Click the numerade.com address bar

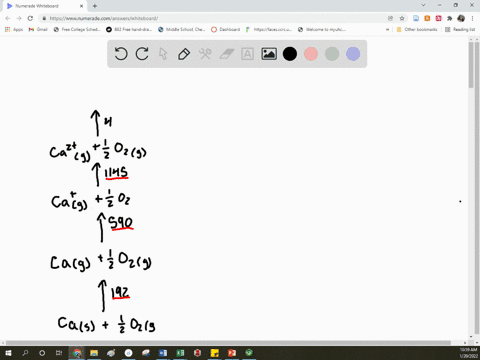(213, 18)
